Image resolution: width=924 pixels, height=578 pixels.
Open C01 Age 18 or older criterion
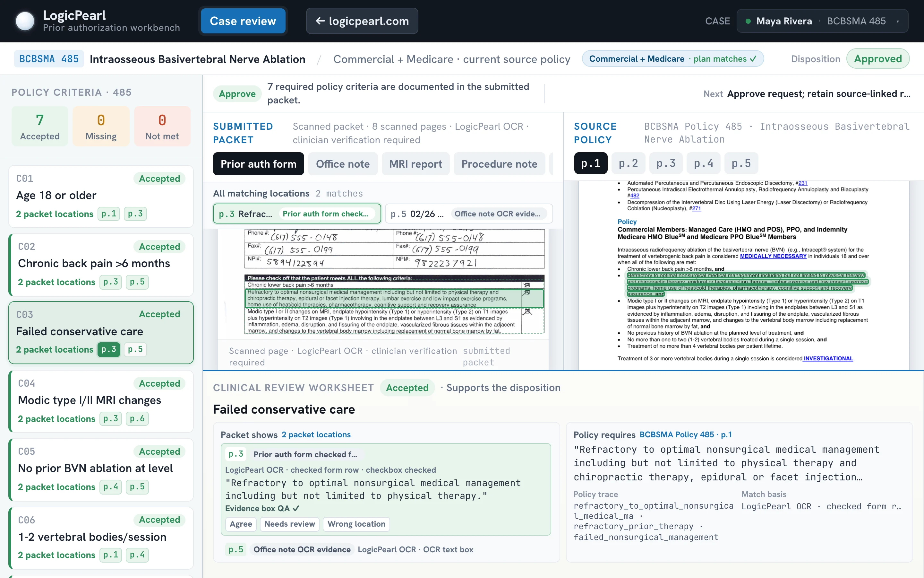tap(101, 197)
